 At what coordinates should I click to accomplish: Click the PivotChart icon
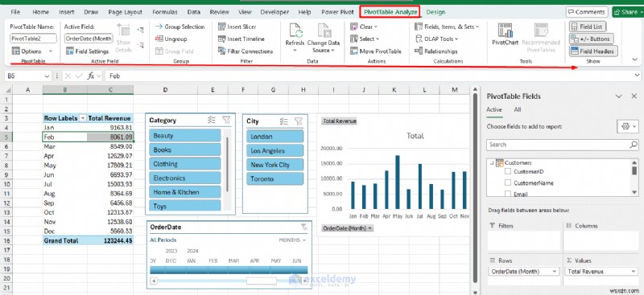coord(506,31)
